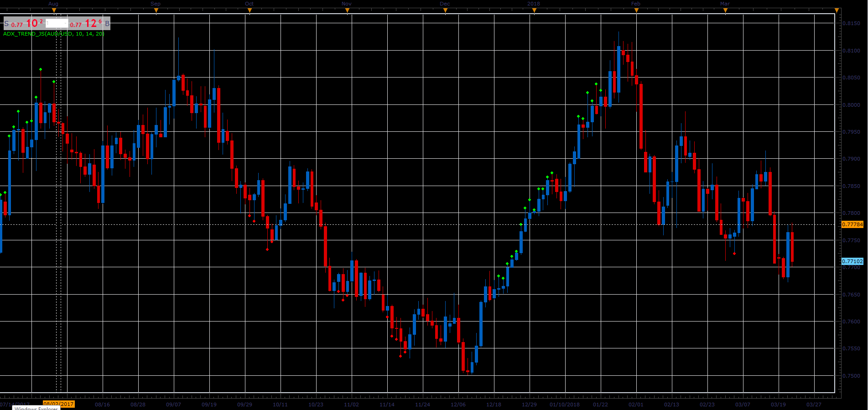Viewport: 868px width, 410px height.
Task: Click the 03/27 date on time axis
Action: coord(814,405)
